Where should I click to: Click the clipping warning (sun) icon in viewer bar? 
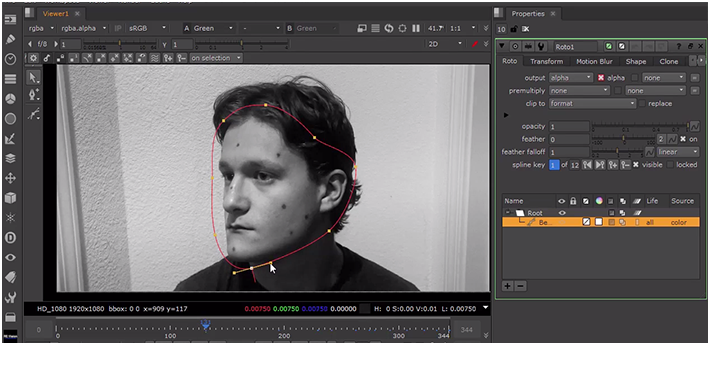click(x=402, y=28)
